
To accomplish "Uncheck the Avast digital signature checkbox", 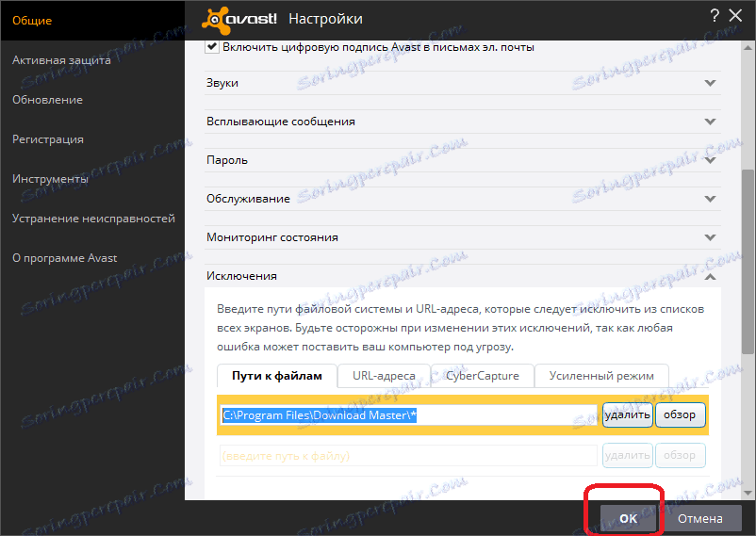I will pyautogui.click(x=212, y=47).
